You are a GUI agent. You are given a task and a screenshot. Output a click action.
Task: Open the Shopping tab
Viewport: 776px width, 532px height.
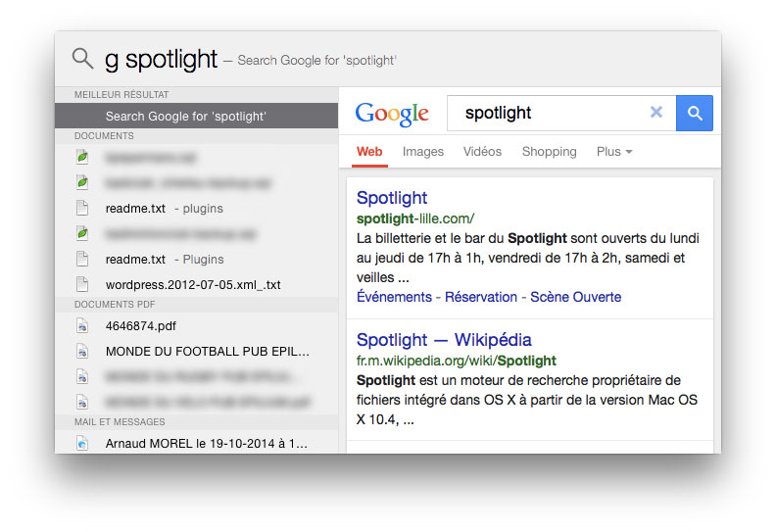550,152
